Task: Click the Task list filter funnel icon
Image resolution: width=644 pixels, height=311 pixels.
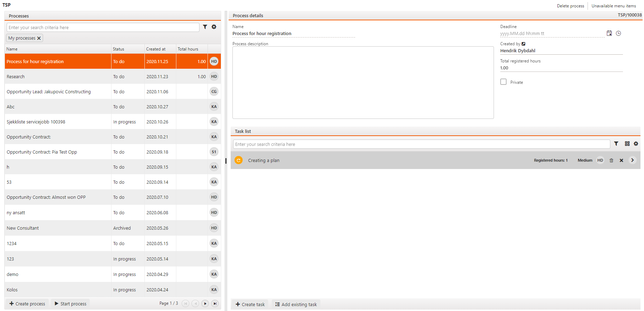Action: coord(616,144)
